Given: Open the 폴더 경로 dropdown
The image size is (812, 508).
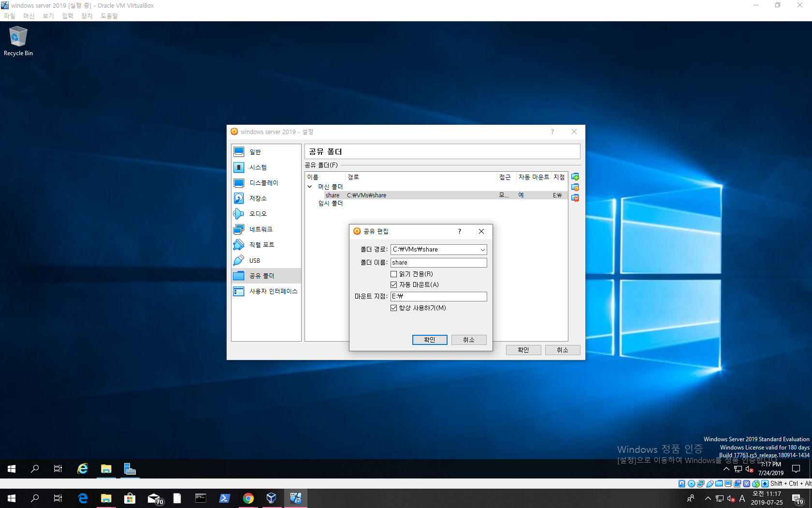Looking at the screenshot, I should [482, 250].
